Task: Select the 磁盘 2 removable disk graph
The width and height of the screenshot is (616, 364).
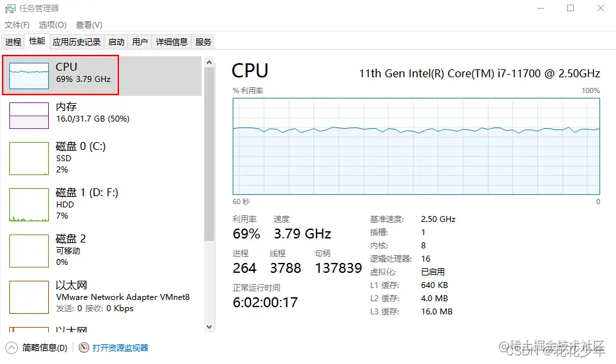Action: click(x=29, y=251)
